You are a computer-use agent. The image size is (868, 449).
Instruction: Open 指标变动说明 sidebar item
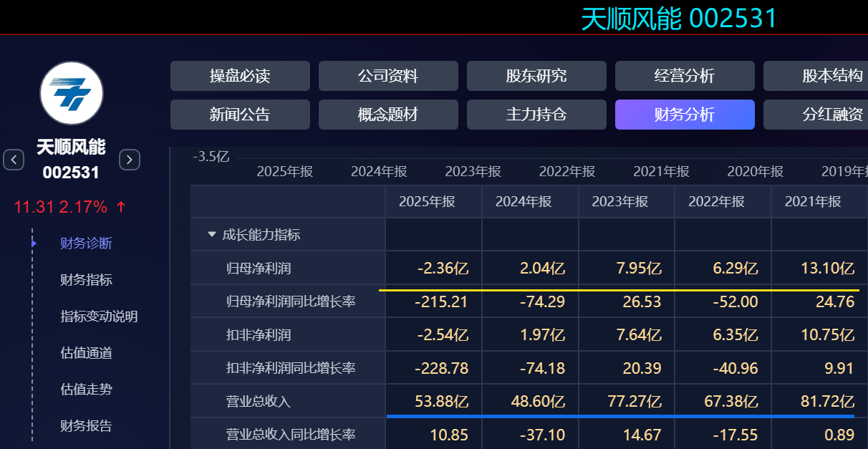(x=99, y=317)
